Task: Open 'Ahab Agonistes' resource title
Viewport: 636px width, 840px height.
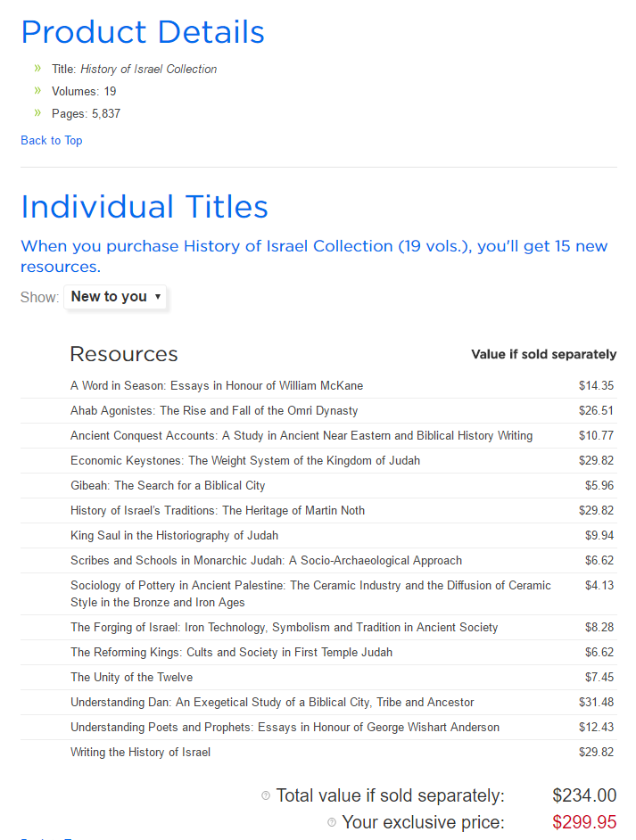Action: [x=214, y=411]
